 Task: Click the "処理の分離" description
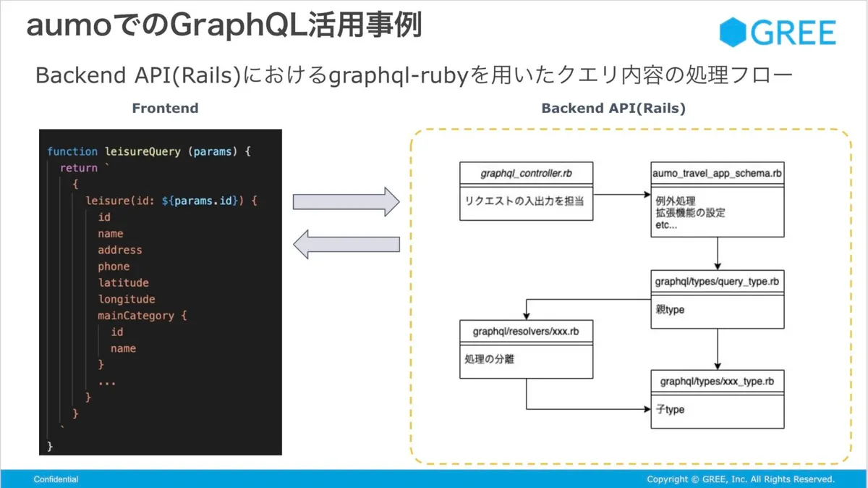click(489, 358)
